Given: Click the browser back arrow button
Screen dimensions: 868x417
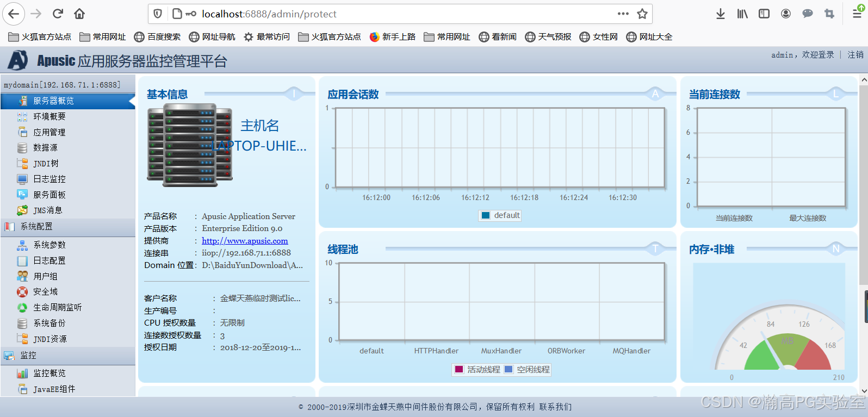Looking at the screenshot, I should tap(14, 14).
